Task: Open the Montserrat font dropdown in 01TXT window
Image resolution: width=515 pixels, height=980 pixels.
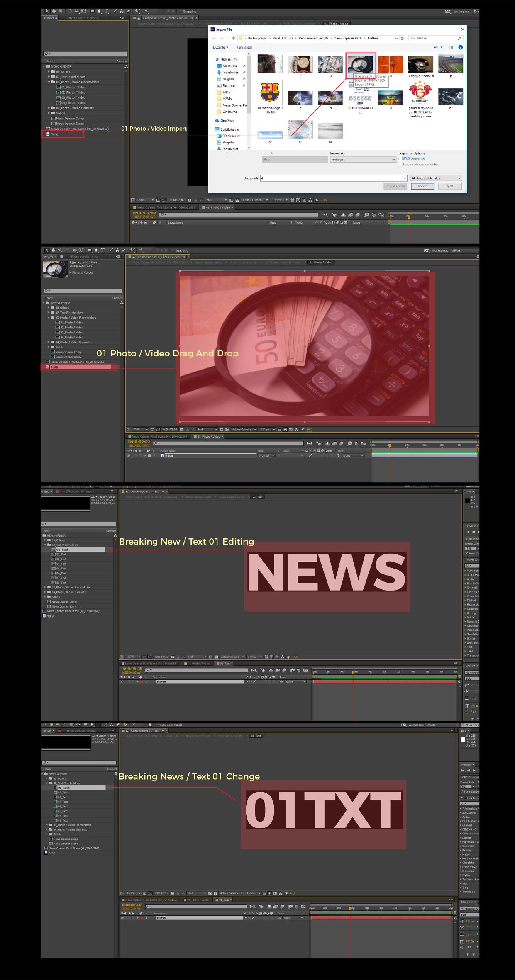Action: [x=471, y=909]
